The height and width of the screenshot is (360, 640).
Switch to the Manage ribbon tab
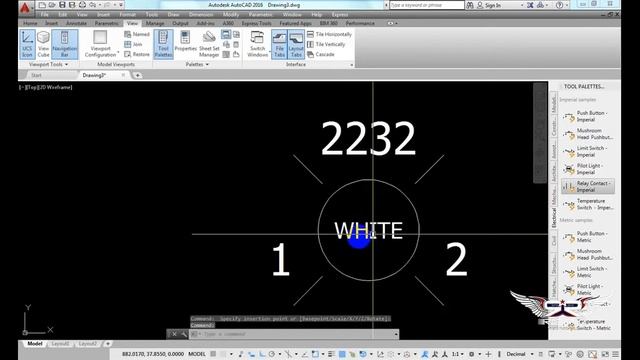tap(155, 23)
